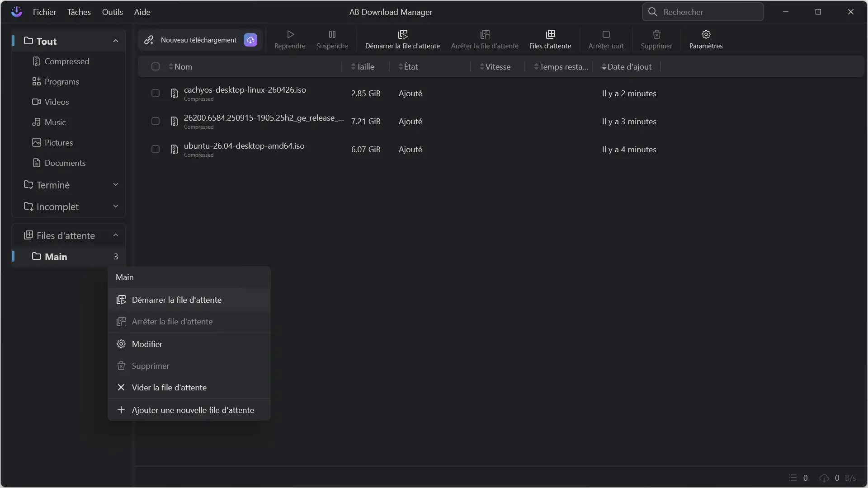This screenshot has height=488, width=868.
Task: Open the Aide menu
Action: [x=142, y=12]
